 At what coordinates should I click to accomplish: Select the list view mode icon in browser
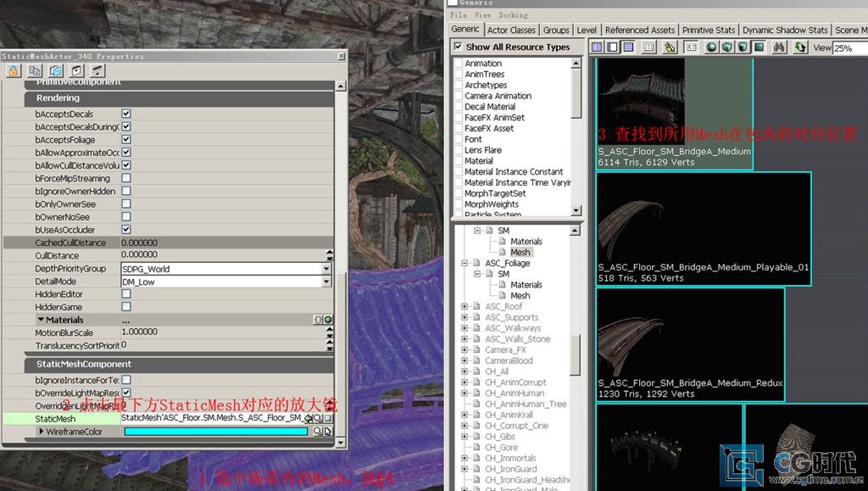597,47
